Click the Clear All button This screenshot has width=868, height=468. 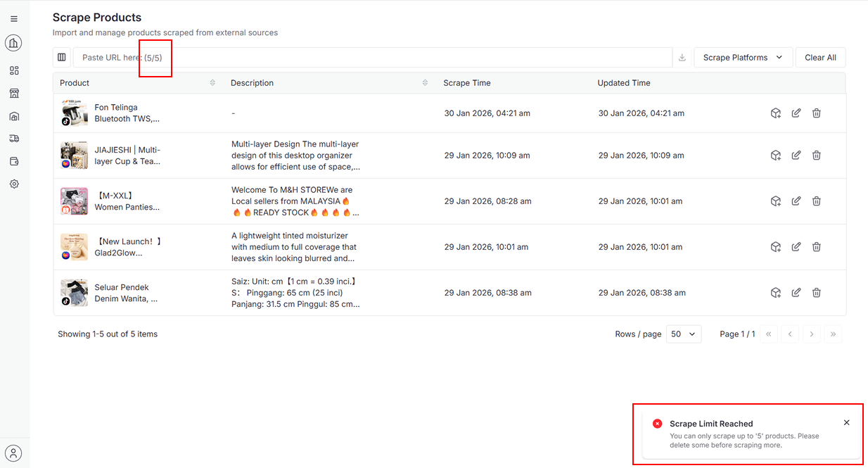(x=820, y=58)
